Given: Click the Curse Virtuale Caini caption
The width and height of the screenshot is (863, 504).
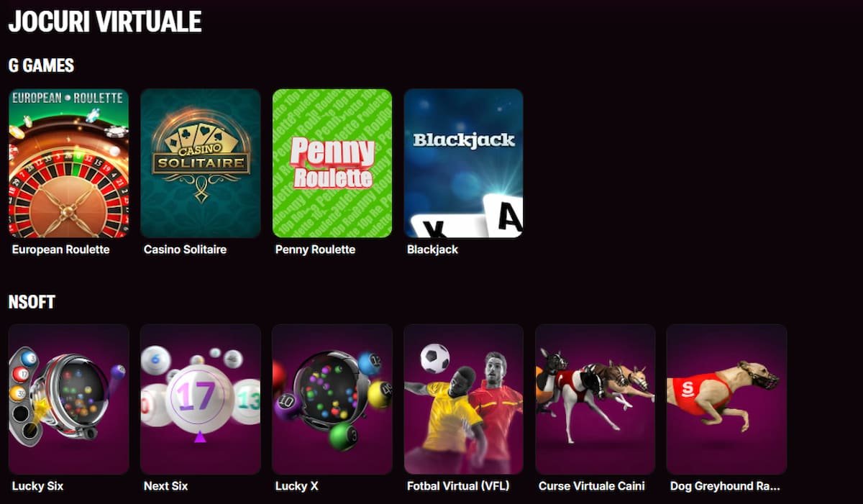Looking at the screenshot, I should [592, 486].
